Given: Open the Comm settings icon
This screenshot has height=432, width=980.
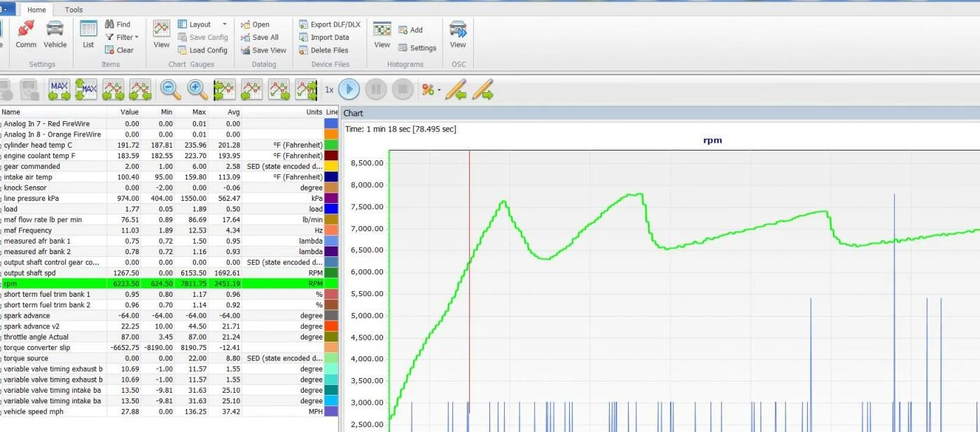Looking at the screenshot, I should pyautogui.click(x=26, y=34).
